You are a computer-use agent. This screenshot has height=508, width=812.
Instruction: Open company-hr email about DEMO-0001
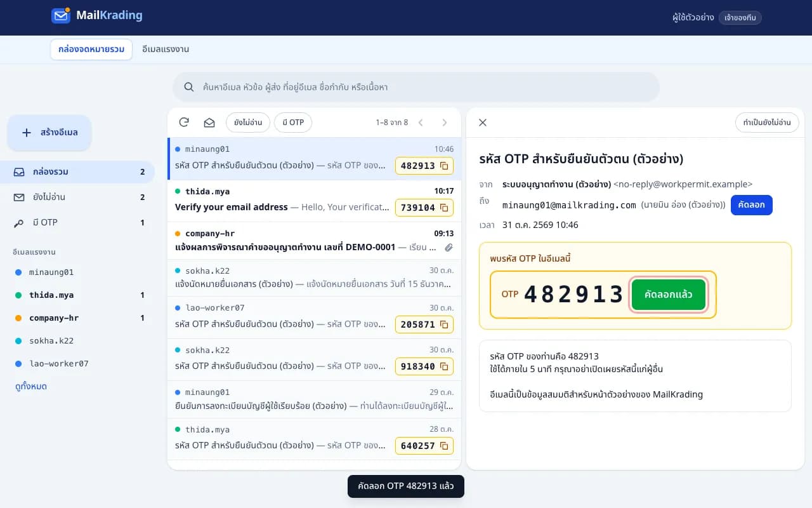pyautogui.click(x=314, y=240)
